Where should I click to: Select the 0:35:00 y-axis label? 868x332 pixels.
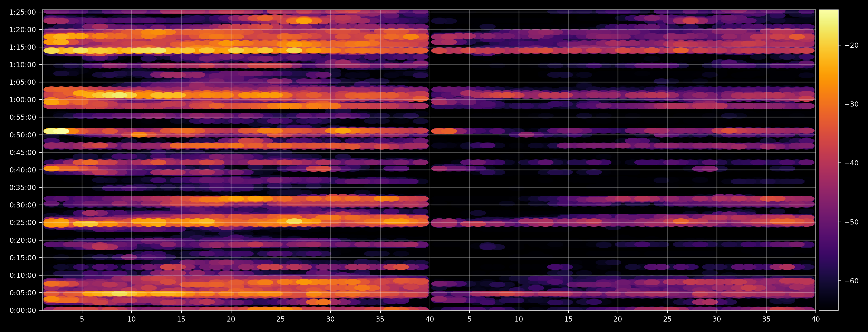tap(23, 188)
